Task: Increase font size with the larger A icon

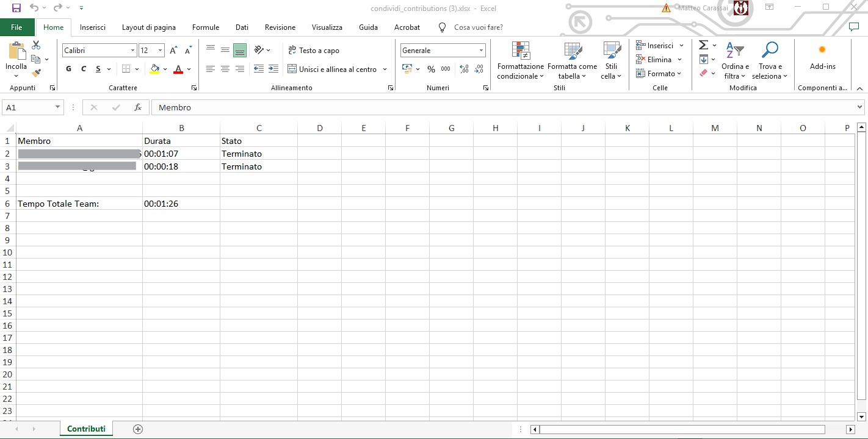Action: tap(174, 51)
